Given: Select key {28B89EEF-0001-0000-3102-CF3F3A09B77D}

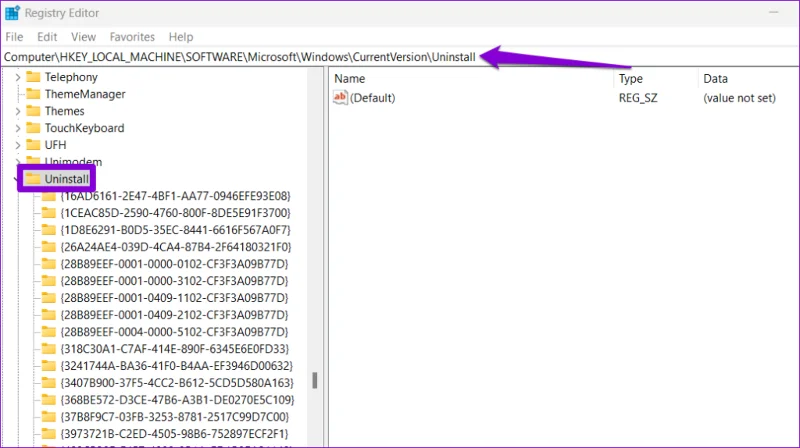Looking at the screenshot, I should tap(174, 281).
